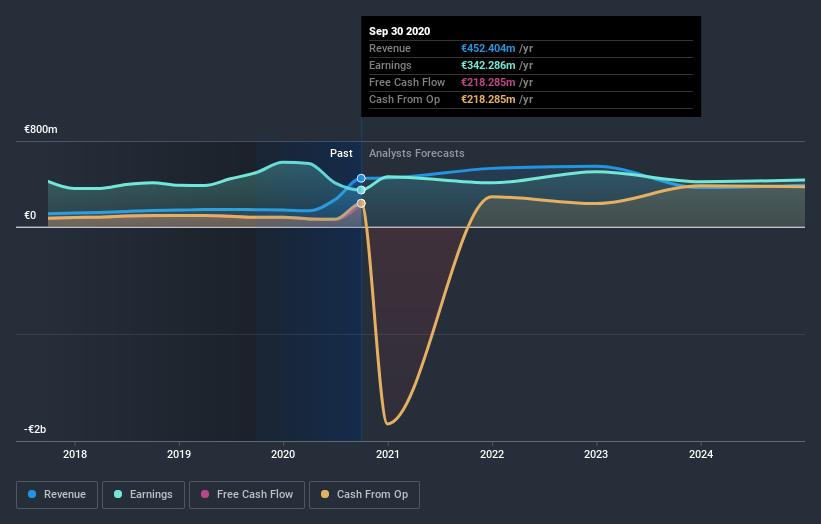Toggle the Cash From Op legend button

[x=364, y=495]
